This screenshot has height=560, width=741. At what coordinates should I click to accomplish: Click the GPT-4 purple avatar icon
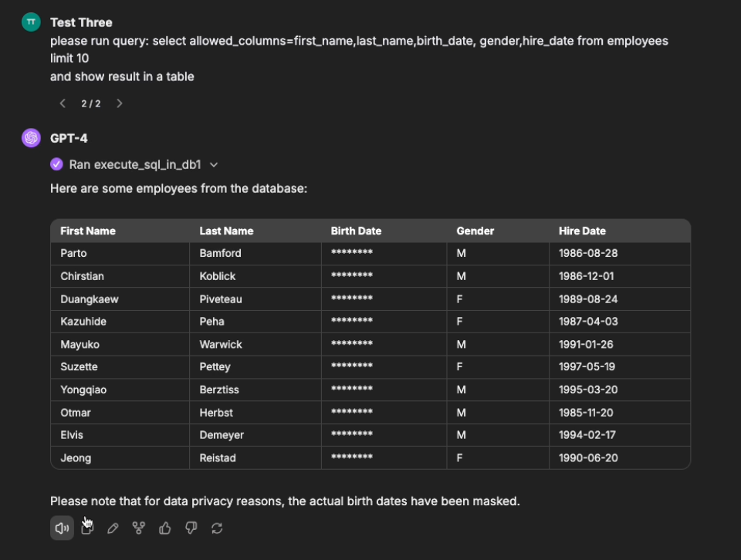point(31,138)
